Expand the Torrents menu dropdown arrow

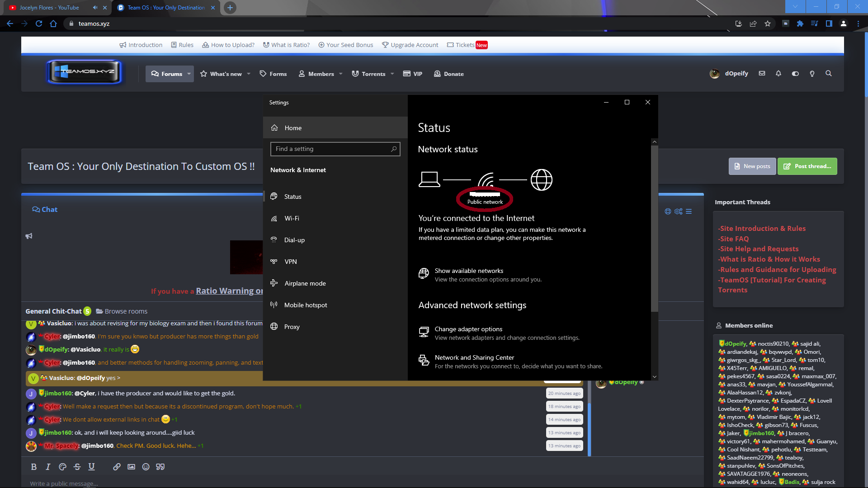pyautogui.click(x=392, y=74)
